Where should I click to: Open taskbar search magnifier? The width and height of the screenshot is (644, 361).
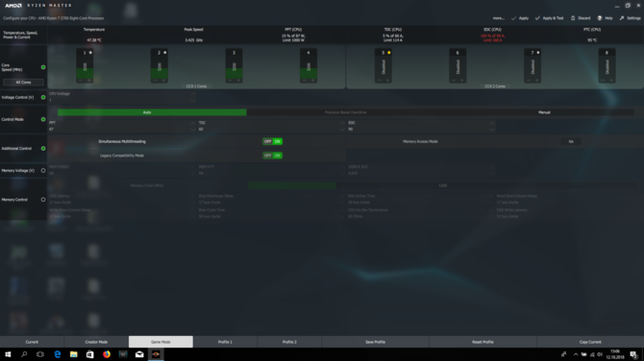click(x=24, y=354)
